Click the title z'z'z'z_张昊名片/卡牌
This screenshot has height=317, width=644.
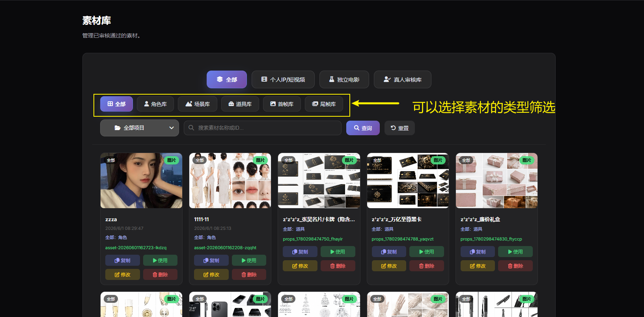pos(319,219)
